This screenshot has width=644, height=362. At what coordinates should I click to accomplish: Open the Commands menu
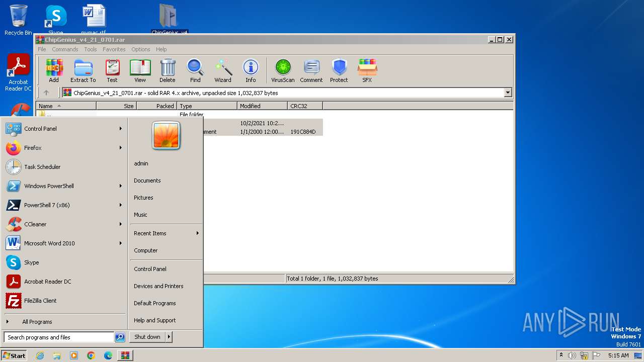coord(65,49)
